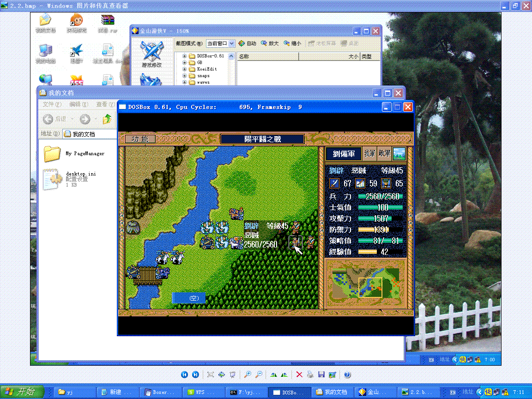
Task: Expand the snaps folder tree node
Action: coord(184,76)
